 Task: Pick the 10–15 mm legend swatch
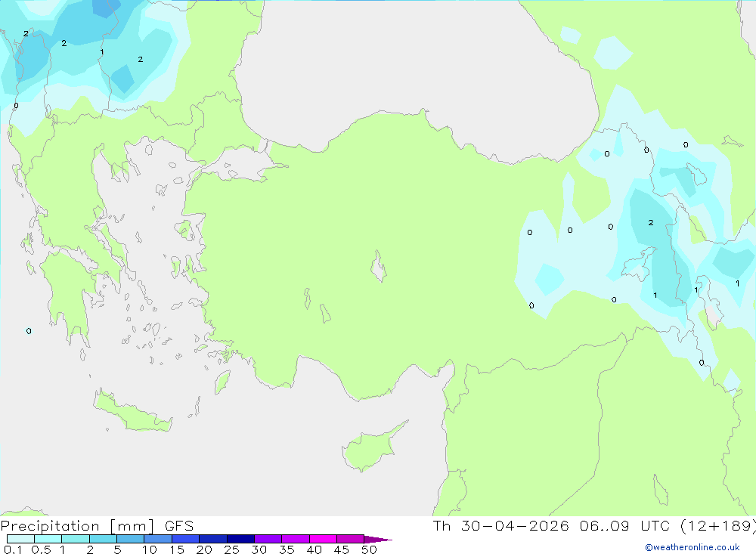click(x=158, y=539)
